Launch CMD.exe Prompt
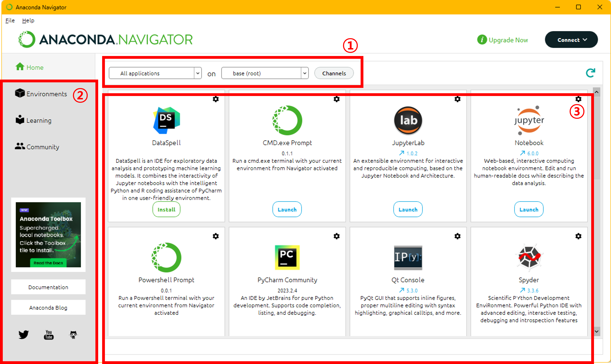611x364 pixels. click(287, 209)
